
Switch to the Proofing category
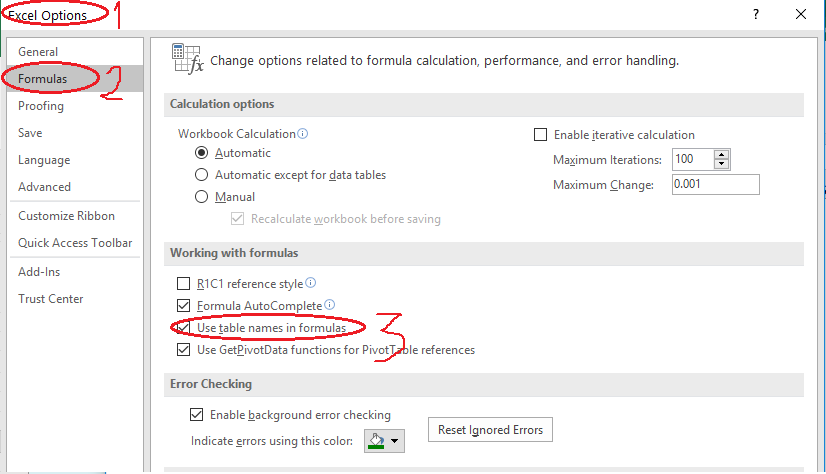[41, 106]
